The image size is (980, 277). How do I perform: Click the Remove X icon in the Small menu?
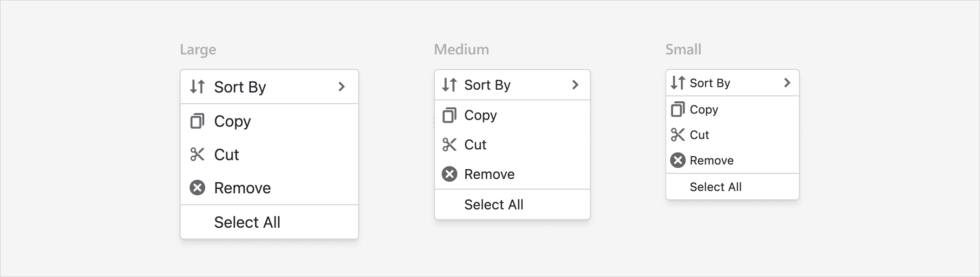(678, 160)
